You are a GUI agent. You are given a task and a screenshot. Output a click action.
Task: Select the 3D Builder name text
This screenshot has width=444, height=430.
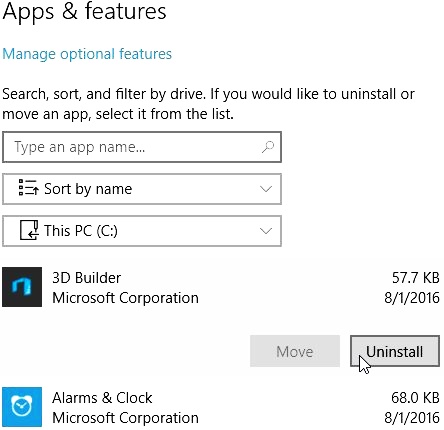pos(87,278)
